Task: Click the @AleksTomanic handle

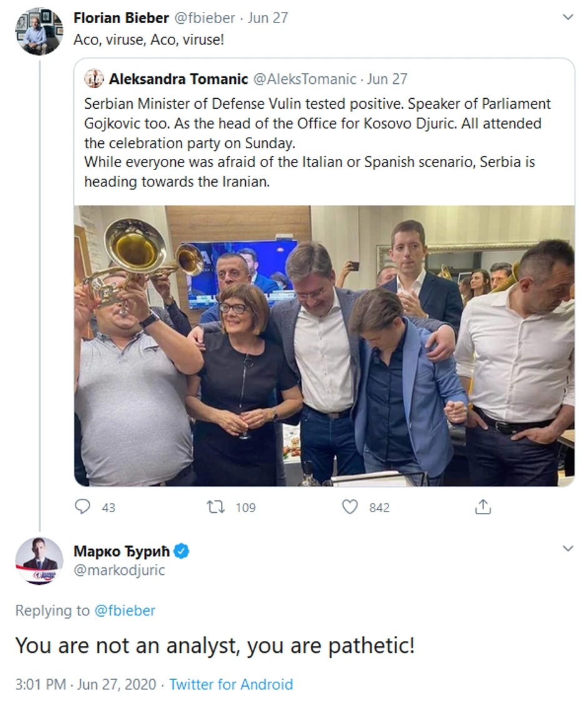Action: tap(304, 79)
